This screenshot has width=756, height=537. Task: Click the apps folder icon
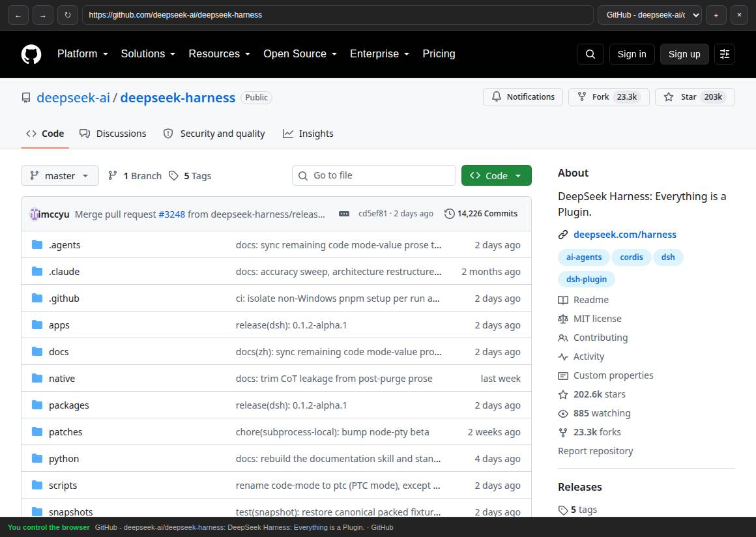coord(37,325)
